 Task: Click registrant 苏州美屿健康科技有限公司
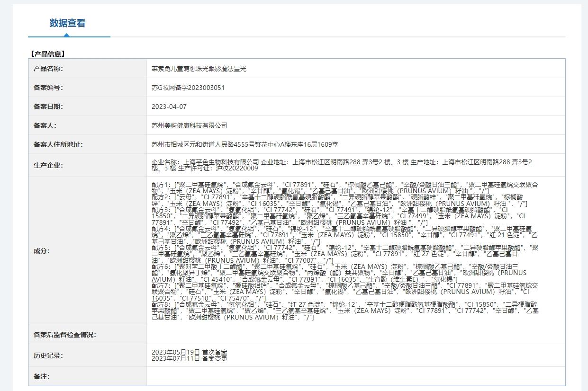(x=190, y=125)
